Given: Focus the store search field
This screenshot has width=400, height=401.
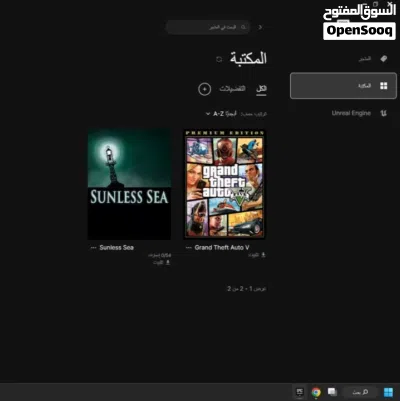Looking at the screenshot, I should point(208,27).
